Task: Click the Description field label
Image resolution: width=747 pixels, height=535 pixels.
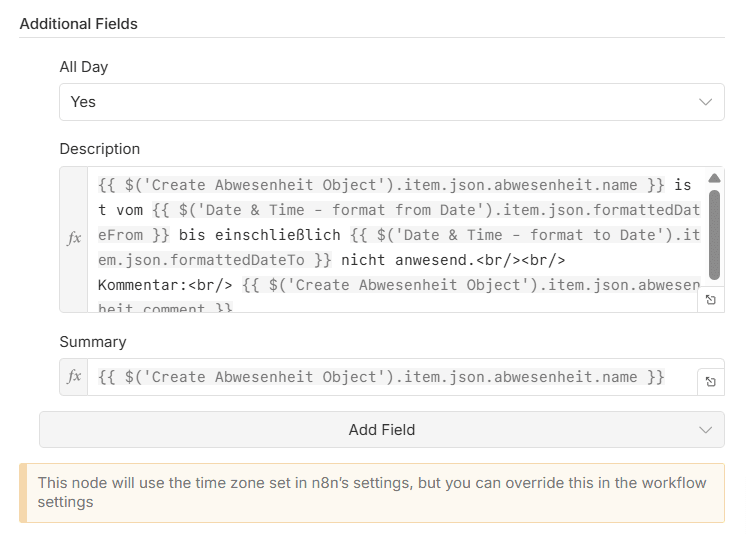Action: point(100,149)
